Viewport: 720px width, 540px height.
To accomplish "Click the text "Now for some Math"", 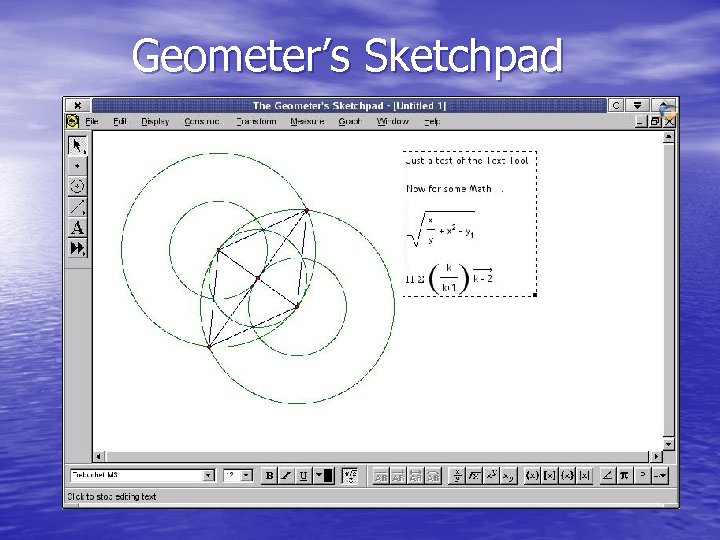I will coord(449,189).
